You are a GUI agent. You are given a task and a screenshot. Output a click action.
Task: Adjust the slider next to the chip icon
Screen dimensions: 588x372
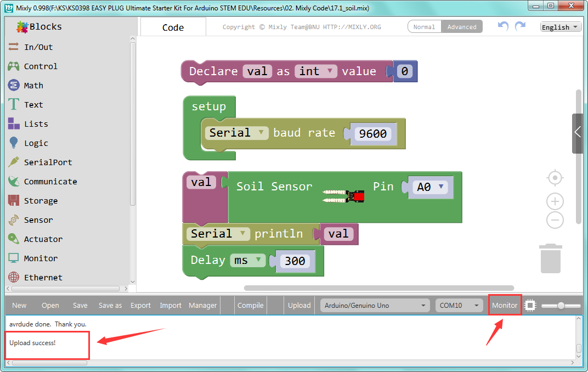point(561,306)
